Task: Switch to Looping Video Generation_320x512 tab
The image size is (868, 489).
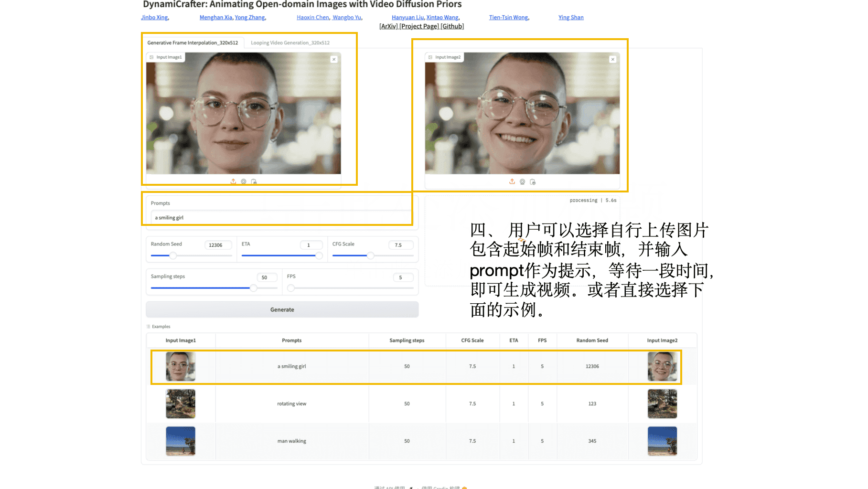Action: (x=290, y=43)
